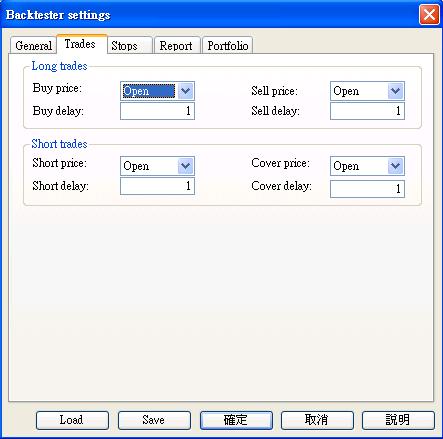443x439 pixels.
Task: Open the Portfolio tab
Action: coord(228,45)
